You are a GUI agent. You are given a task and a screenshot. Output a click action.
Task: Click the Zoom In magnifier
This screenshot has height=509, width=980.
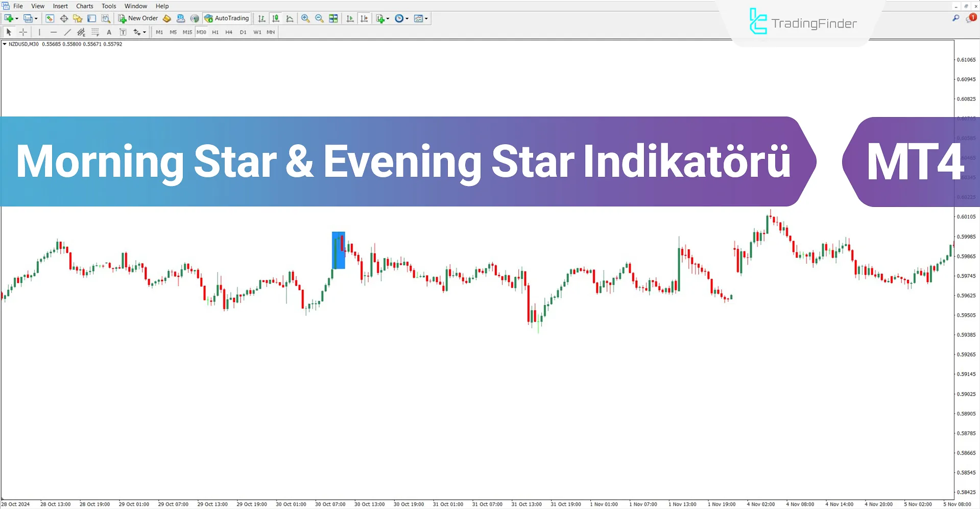(x=305, y=18)
